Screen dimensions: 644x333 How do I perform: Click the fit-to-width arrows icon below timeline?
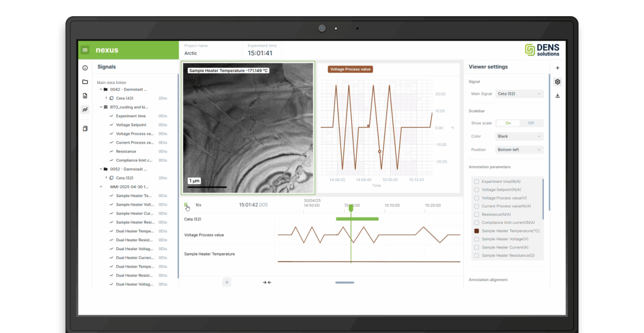267,282
